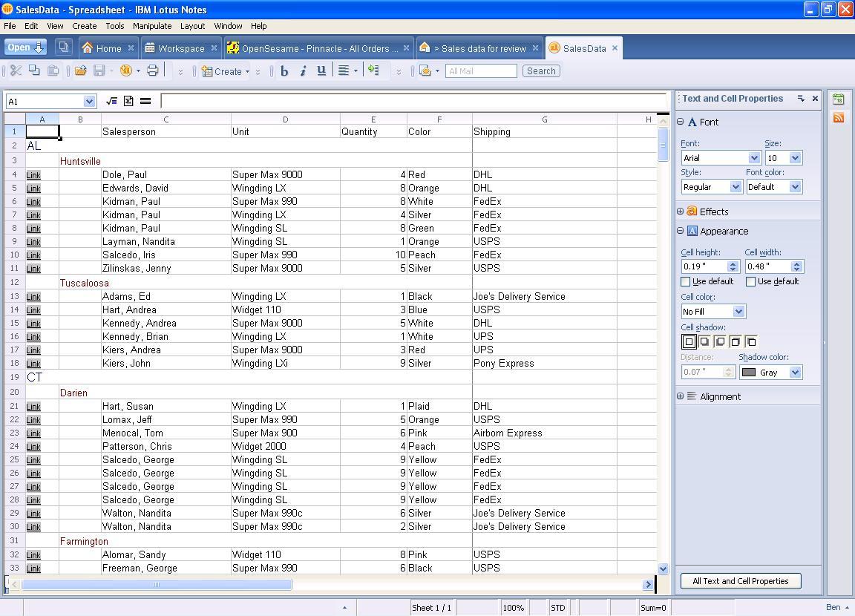855x616 pixels.
Task: Click the All Mail search field
Action: tap(481, 71)
